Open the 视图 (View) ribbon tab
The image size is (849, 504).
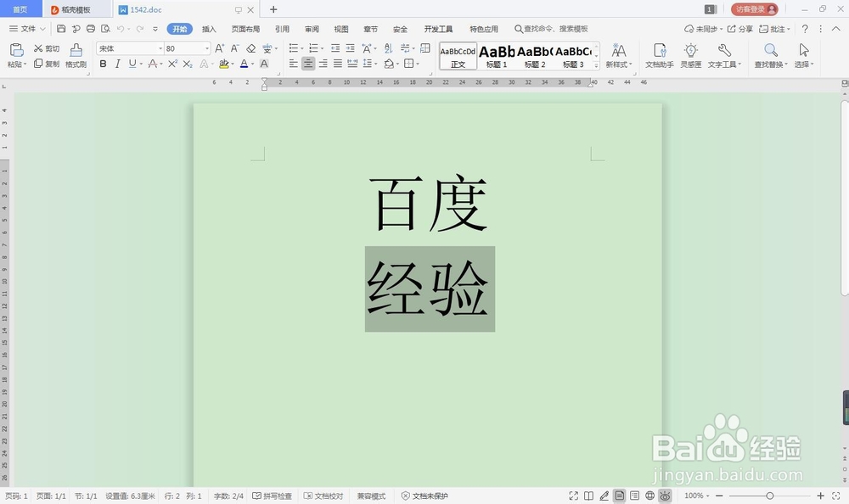point(341,29)
